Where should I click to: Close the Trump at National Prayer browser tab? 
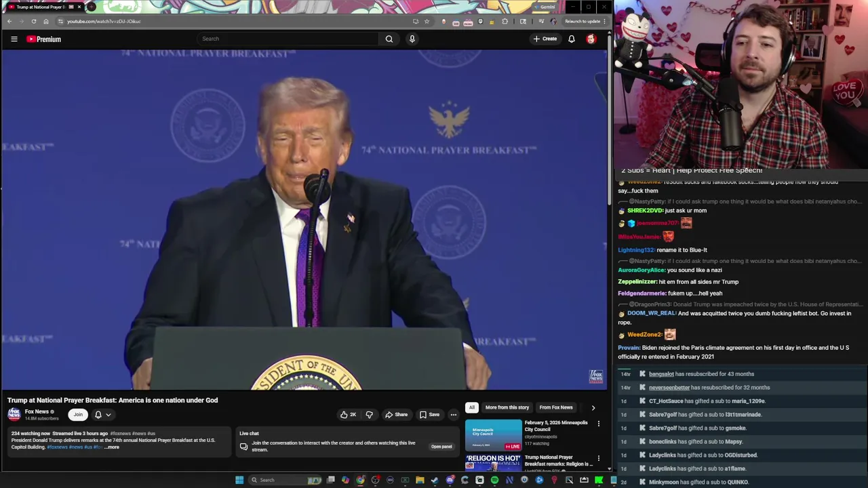tap(79, 7)
